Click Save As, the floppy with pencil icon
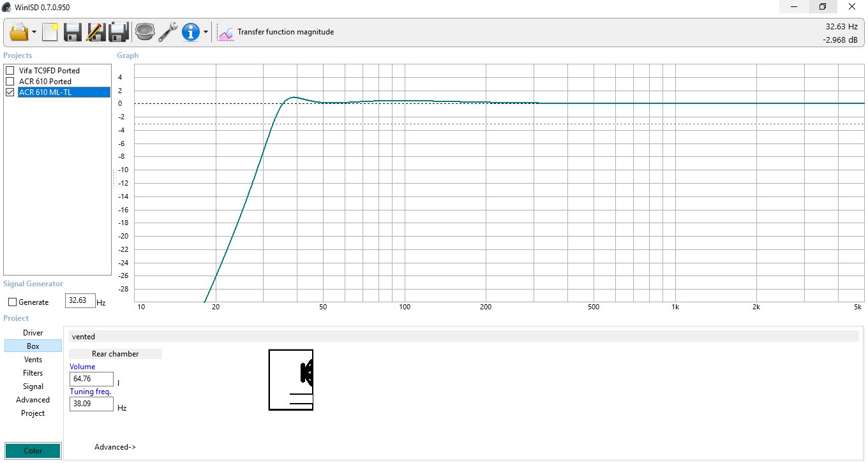868x463 pixels. coord(95,31)
